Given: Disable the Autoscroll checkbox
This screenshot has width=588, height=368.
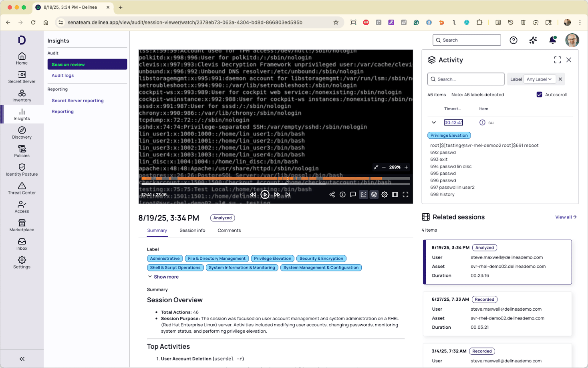Looking at the screenshot, I should (x=539, y=95).
